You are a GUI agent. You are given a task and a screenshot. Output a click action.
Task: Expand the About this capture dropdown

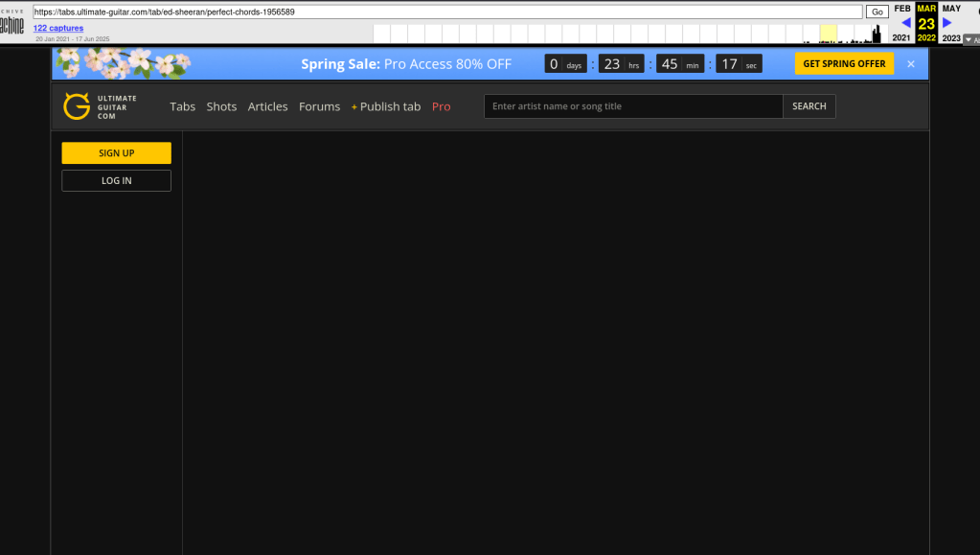coord(970,39)
